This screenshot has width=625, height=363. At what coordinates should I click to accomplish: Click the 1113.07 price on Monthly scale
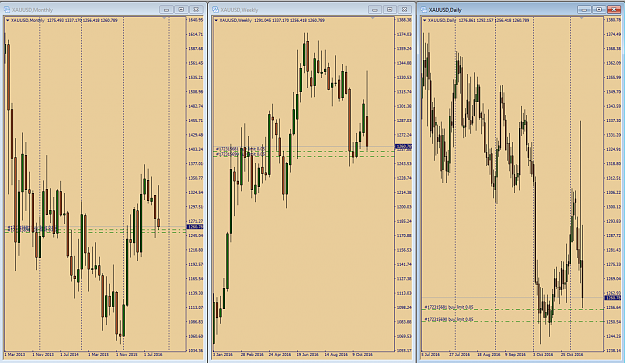(195, 307)
